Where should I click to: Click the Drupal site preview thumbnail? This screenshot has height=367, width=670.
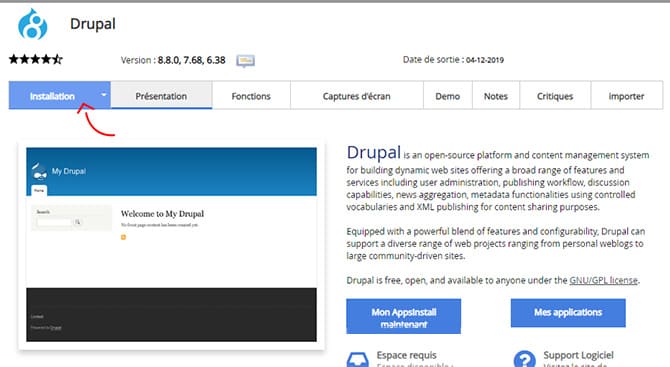tap(171, 244)
